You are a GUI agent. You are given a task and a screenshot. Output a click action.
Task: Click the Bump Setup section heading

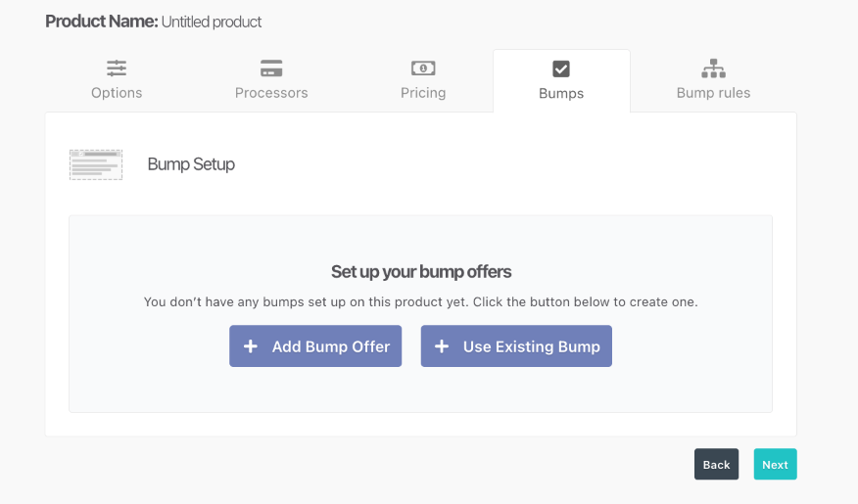[x=191, y=164]
